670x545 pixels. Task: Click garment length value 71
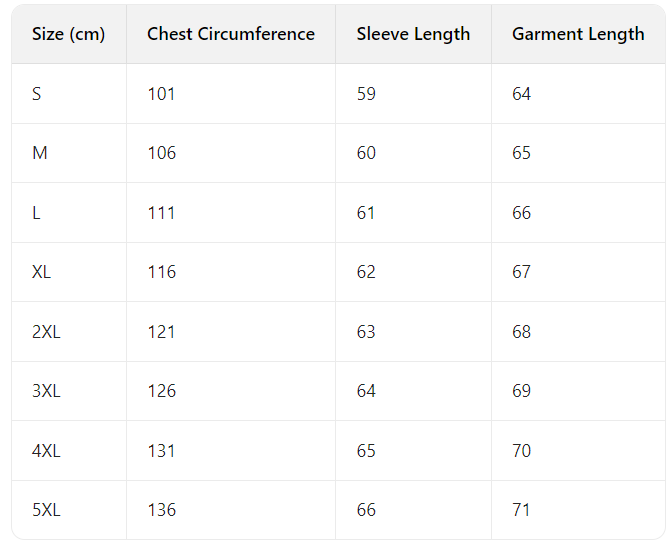521,510
